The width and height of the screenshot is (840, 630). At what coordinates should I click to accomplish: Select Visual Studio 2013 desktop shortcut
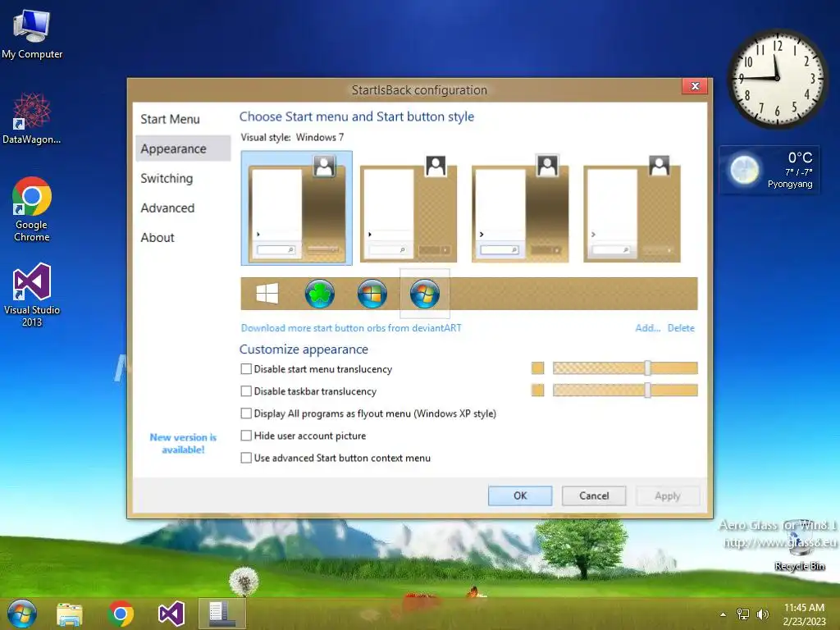(x=32, y=295)
